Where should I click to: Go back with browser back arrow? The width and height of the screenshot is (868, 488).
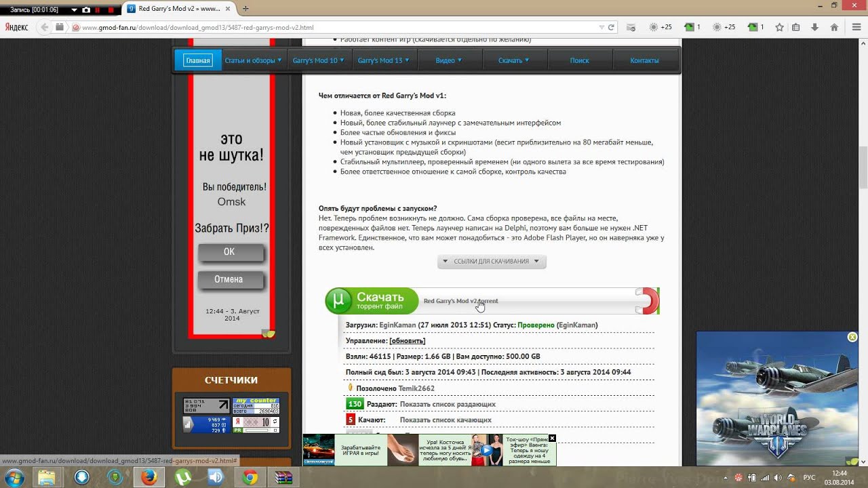[x=45, y=27]
